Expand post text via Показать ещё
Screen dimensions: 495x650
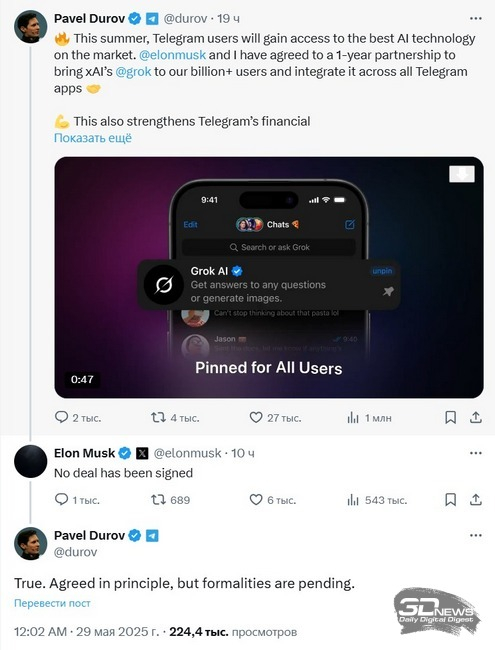[x=93, y=138]
